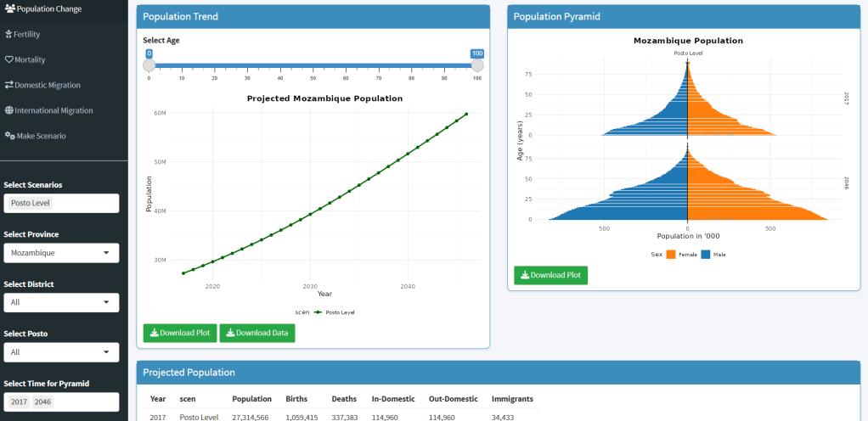Viewport: 868px width, 421px height.
Task: Select the 2046 tag in pyramid time field
Action: pos(42,401)
